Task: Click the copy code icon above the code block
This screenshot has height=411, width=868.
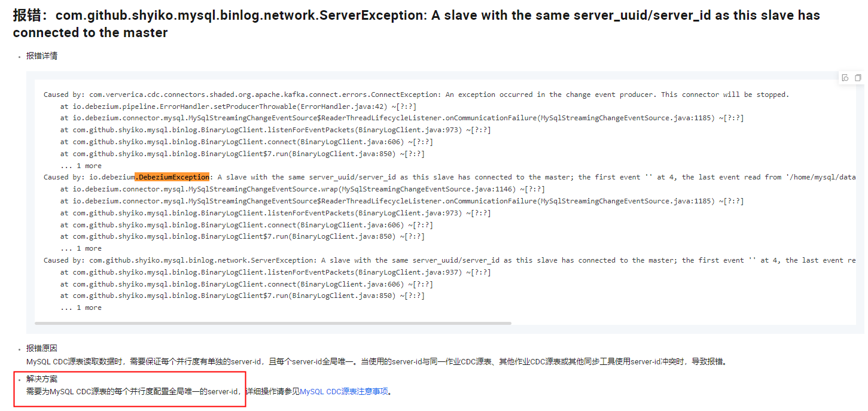Action: click(x=858, y=78)
